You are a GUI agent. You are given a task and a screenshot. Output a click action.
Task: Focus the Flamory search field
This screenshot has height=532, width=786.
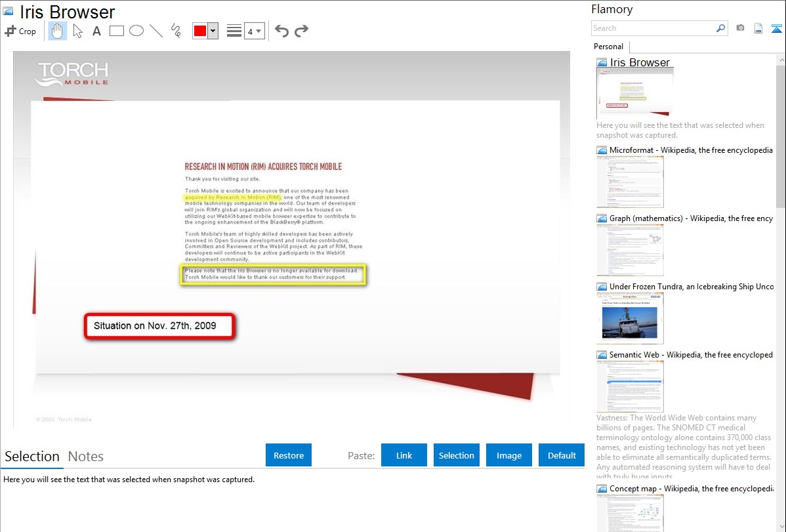click(653, 28)
